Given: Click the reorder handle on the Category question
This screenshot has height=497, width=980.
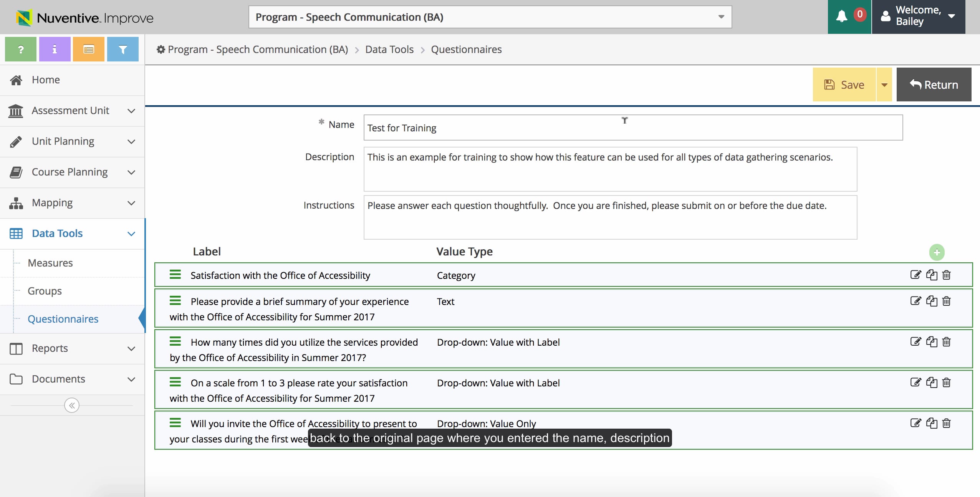Looking at the screenshot, I should [175, 274].
